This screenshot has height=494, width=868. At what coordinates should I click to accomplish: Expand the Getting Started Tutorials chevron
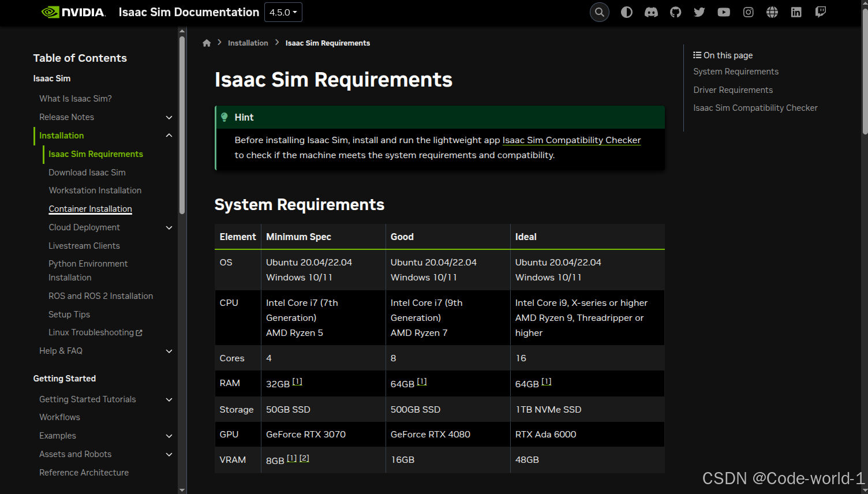169,399
